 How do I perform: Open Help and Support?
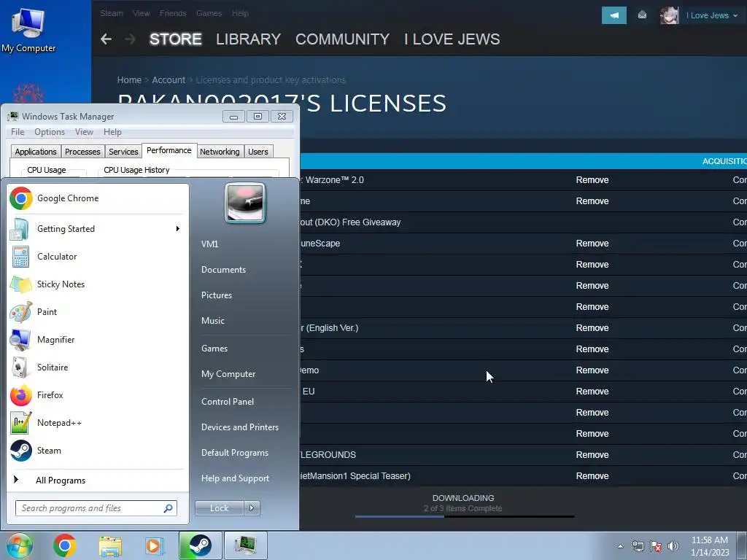tap(236, 478)
